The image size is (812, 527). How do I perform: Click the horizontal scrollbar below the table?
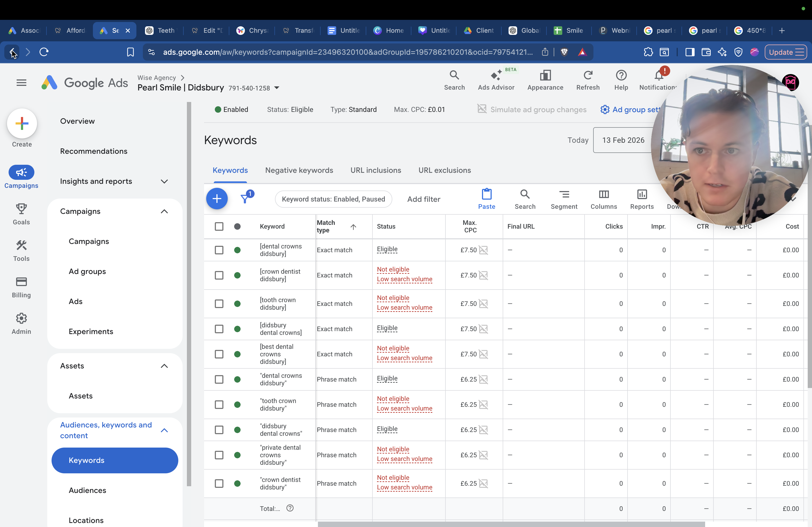click(511, 524)
